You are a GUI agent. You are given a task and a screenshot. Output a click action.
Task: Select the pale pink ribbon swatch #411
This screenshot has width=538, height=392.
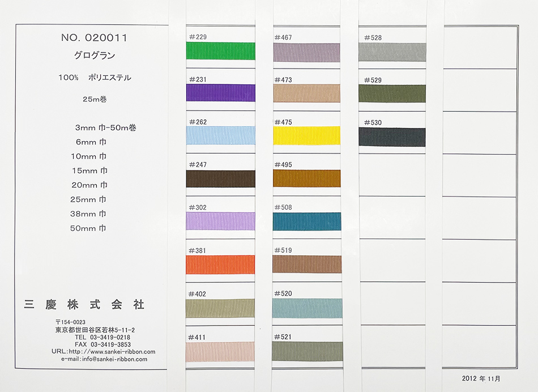[220, 351]
